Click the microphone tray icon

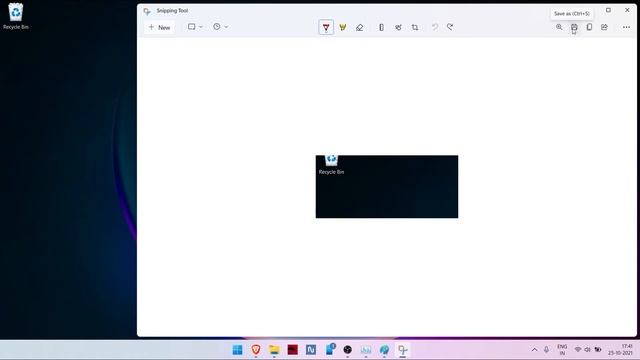547,350
